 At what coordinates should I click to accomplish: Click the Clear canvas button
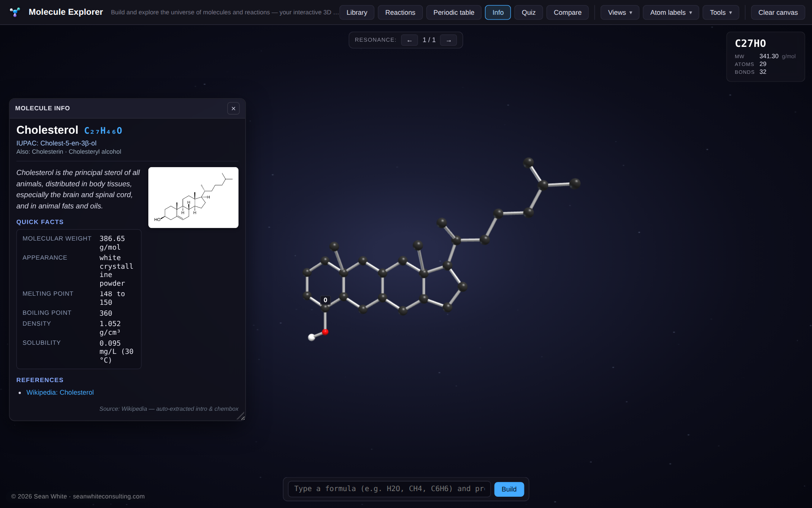[778, 13]
